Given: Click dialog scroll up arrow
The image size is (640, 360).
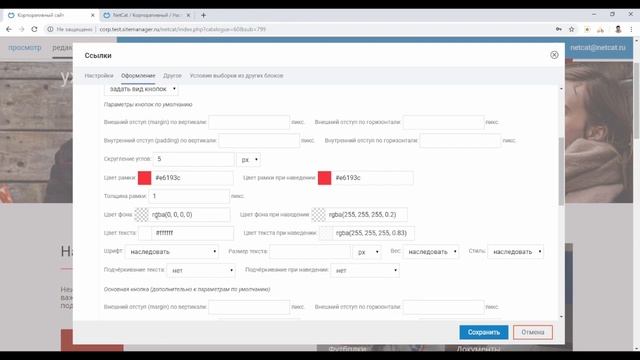Looking at the screenshot, I should click(x=561, y=89).
